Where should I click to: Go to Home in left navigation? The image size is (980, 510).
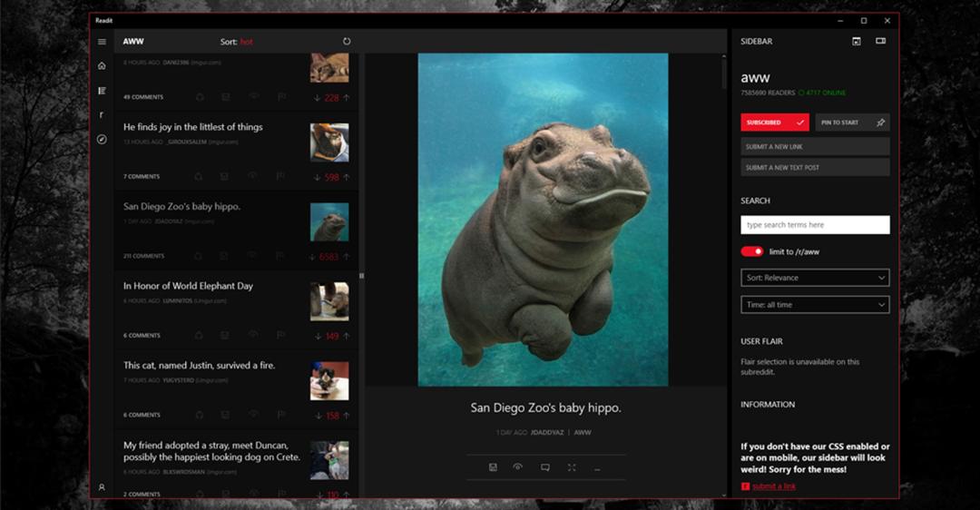[x=102, y=65]
